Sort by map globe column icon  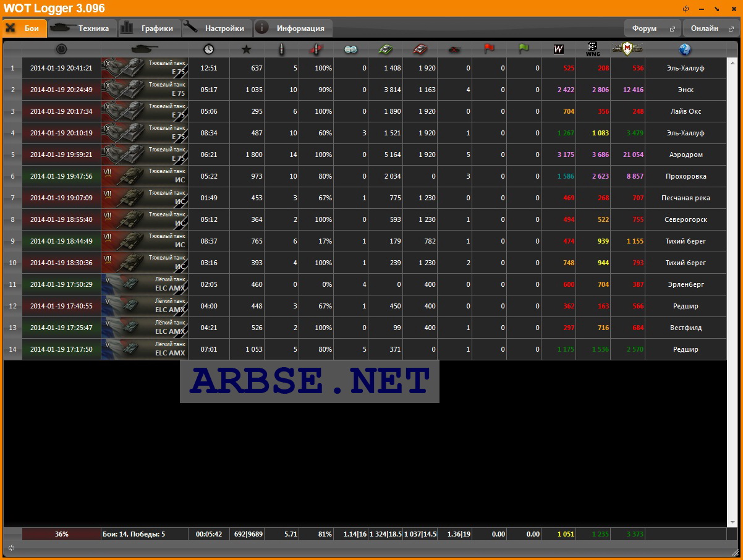[x=684, y=49]
